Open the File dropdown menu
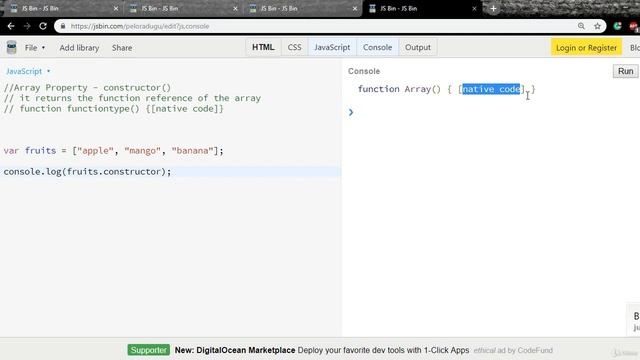Image resolution: width=640 pixels, height=360 pixels. click(x=35, y=48)
